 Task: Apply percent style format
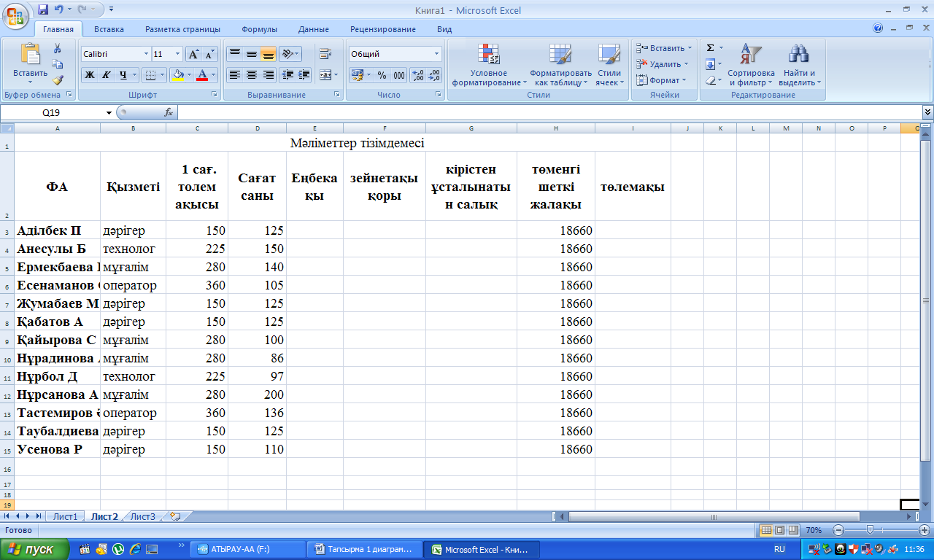(382, 74)
